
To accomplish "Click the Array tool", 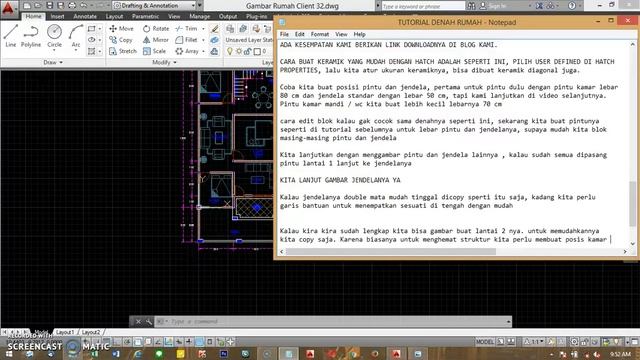I will tap(187, 51).
